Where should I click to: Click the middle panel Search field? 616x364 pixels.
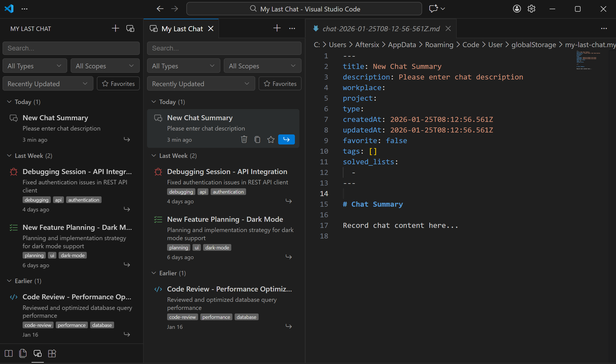[x=224, y=48]
